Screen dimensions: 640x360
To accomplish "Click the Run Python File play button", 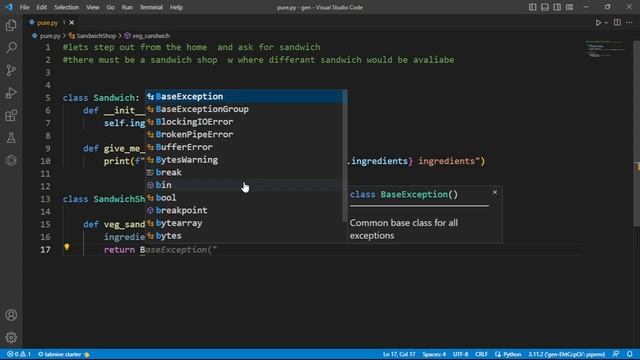I will coord(598,23).
